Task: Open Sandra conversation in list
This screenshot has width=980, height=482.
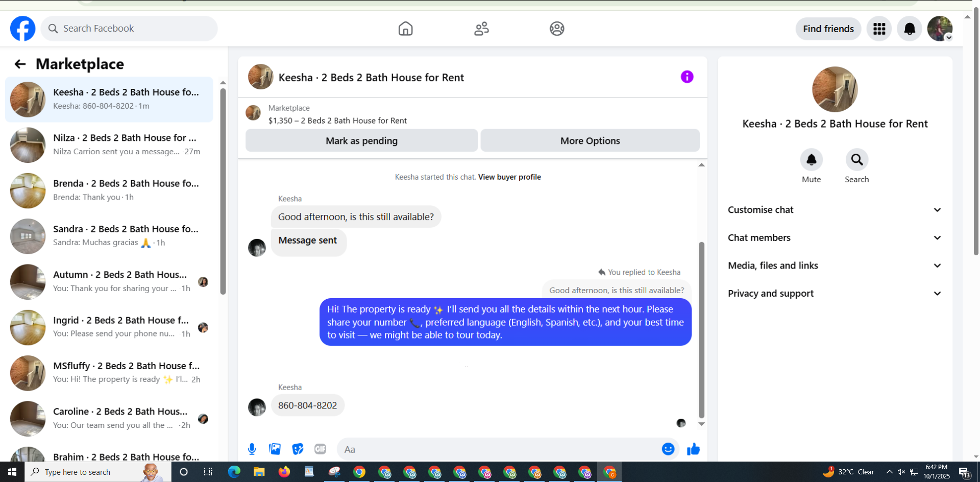Action: 109,236
